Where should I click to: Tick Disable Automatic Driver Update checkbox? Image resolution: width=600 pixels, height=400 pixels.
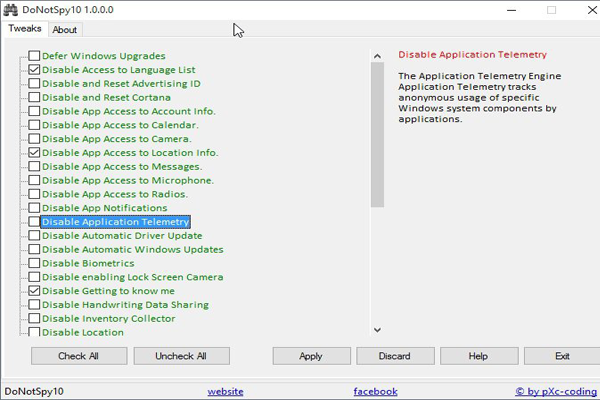pyautogui.click(x=34, y=235)
